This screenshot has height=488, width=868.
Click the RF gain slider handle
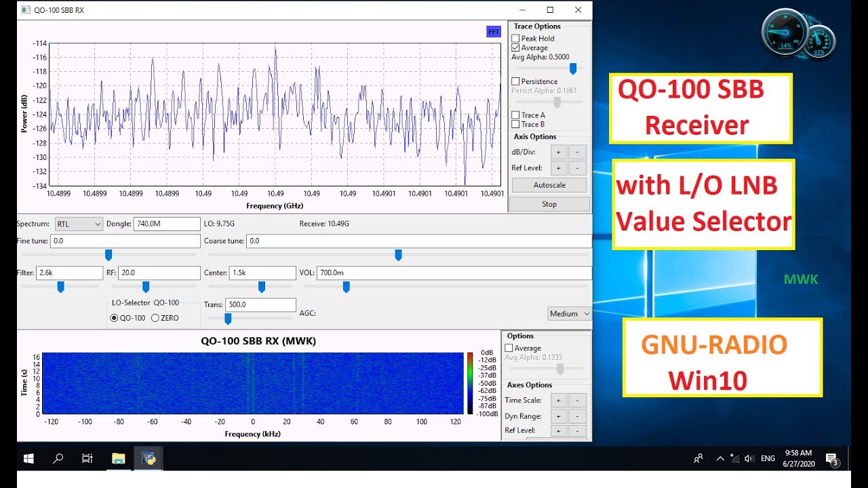[x=146, y=287]
